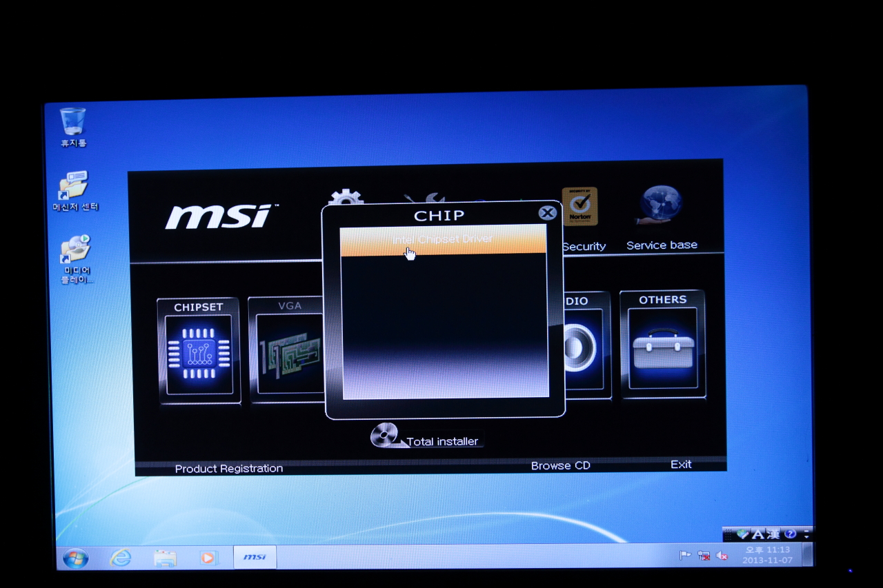Open Norton Security icon
The height and width of the screenshot is (588, 883).
(579, 206)
